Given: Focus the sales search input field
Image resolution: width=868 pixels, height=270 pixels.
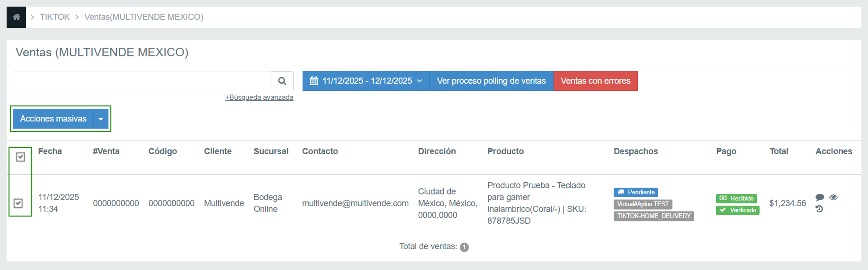Looking at the screenshot, I should (x=142, y=81).
